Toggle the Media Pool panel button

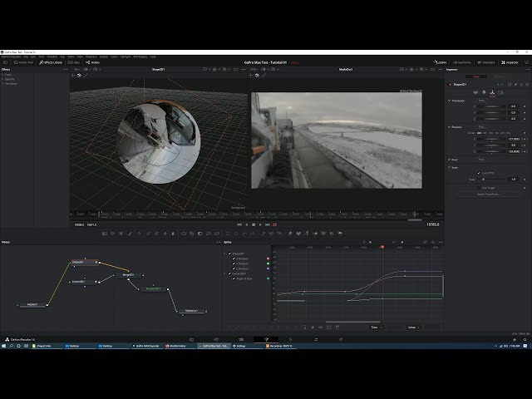point(23,62)
